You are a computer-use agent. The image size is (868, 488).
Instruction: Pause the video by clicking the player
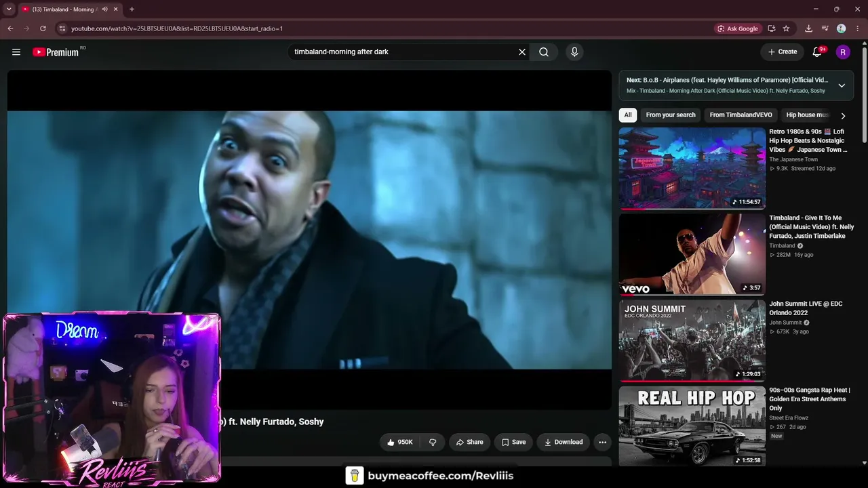click(309, 240)
